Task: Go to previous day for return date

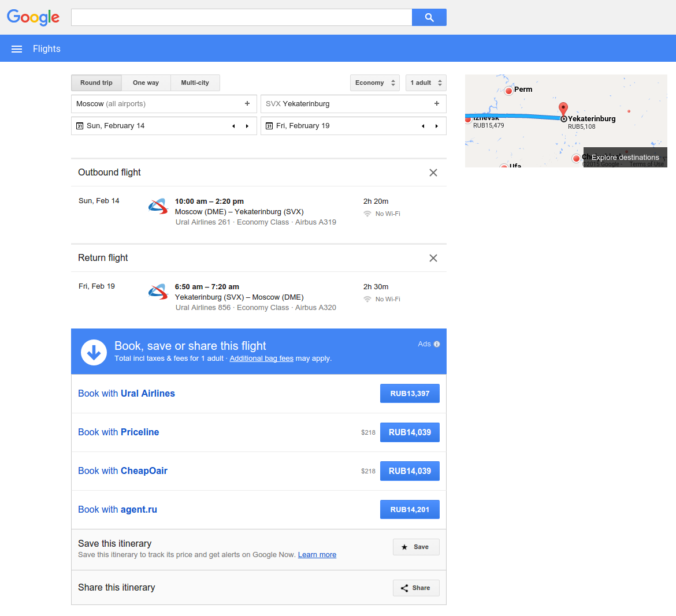Action: pyautogui.click(x=423, y=126)
